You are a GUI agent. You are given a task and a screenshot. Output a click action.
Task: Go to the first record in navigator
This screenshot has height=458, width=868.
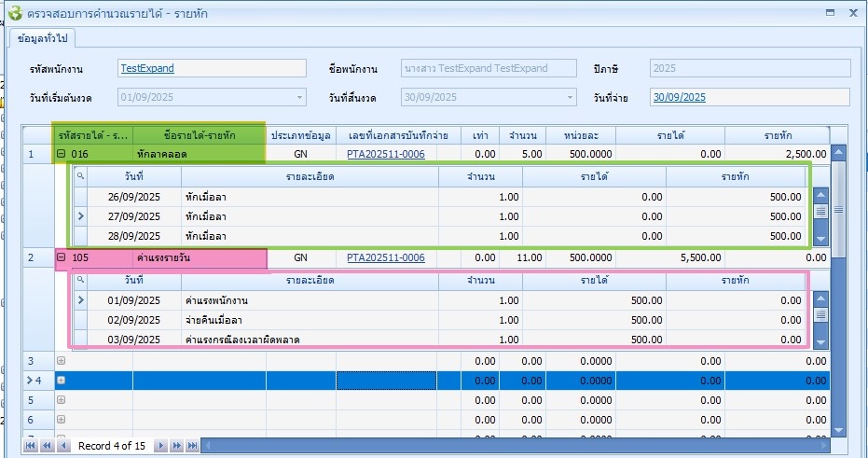coord(30,446)
